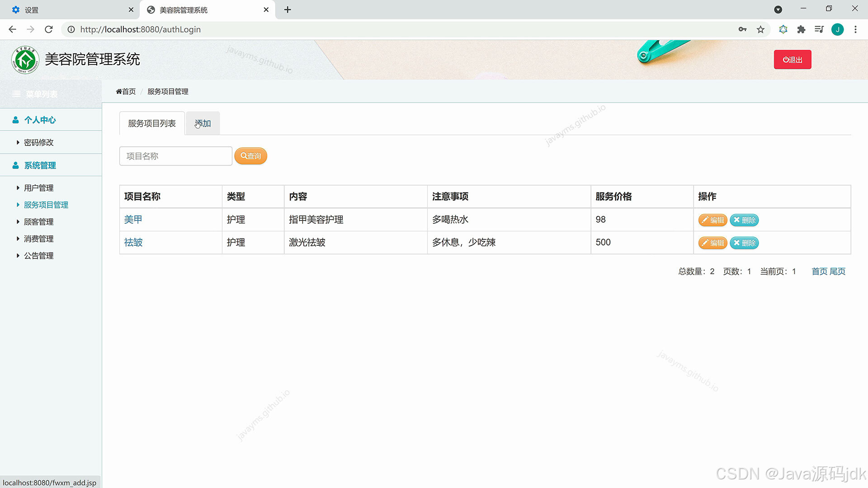This screenshot has height=488, width=868.
Task: Click the 美容院管理系统 header title
Action: pyautogui.click(x=92, y=59)
